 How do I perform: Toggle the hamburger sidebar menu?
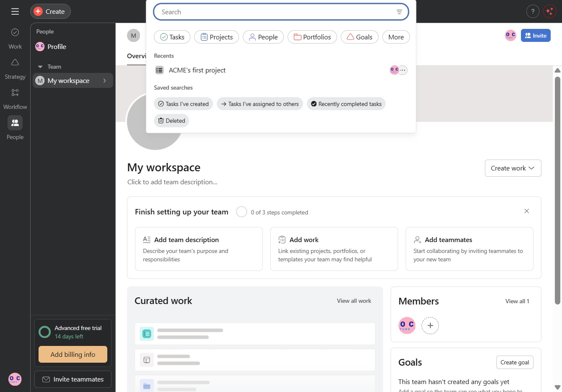tap(15, 11)
